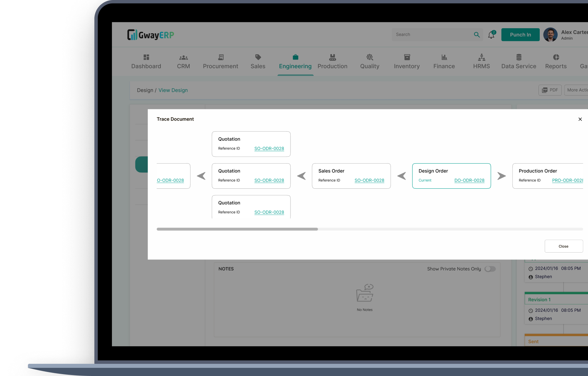Click the Finance chart icon
Screen dimensions: 588x376
(x=444, y=57)
